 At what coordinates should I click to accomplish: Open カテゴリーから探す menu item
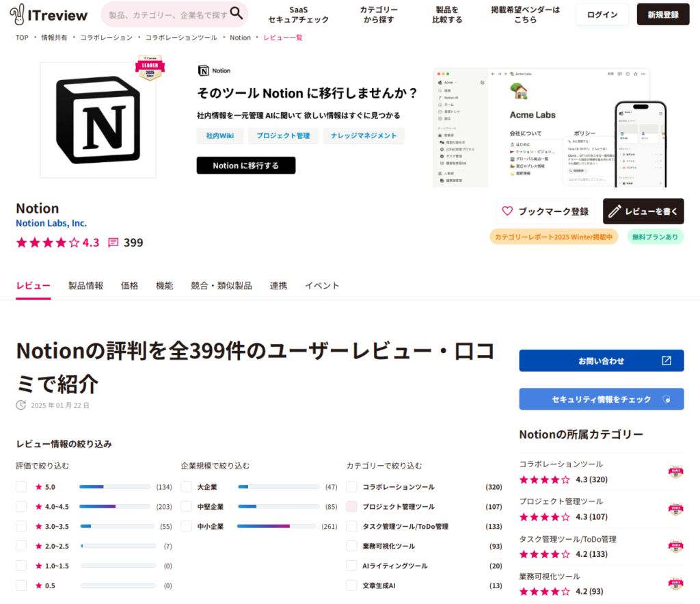coord(379,15)
